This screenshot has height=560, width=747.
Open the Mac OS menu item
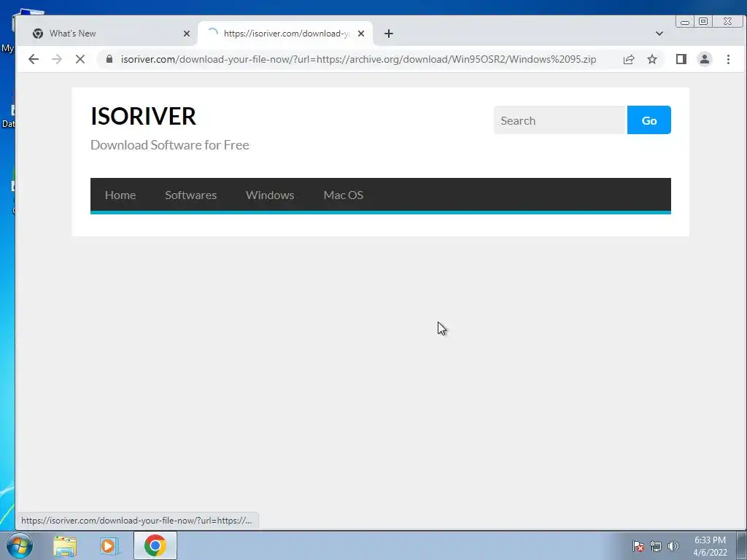(x=343, y=195)
